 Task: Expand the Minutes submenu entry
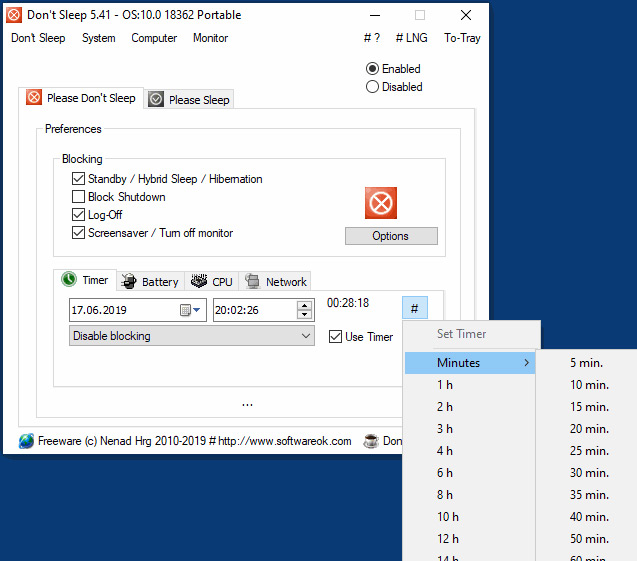click(470, 362)
